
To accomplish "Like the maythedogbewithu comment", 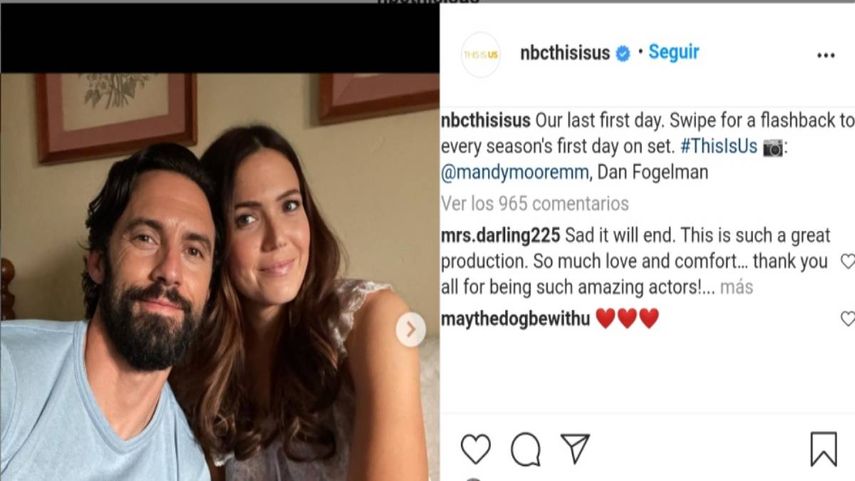I will 847,319.
